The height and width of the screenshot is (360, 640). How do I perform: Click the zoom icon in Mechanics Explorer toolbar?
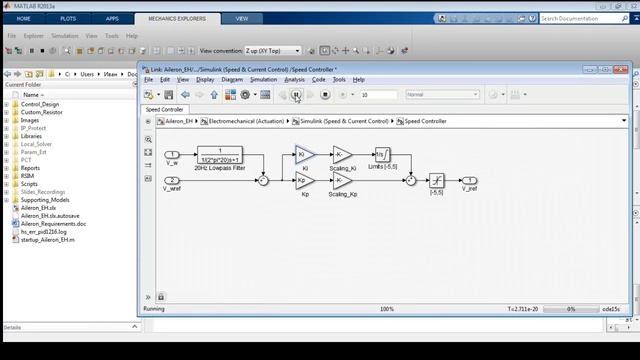tap(356, 51)
